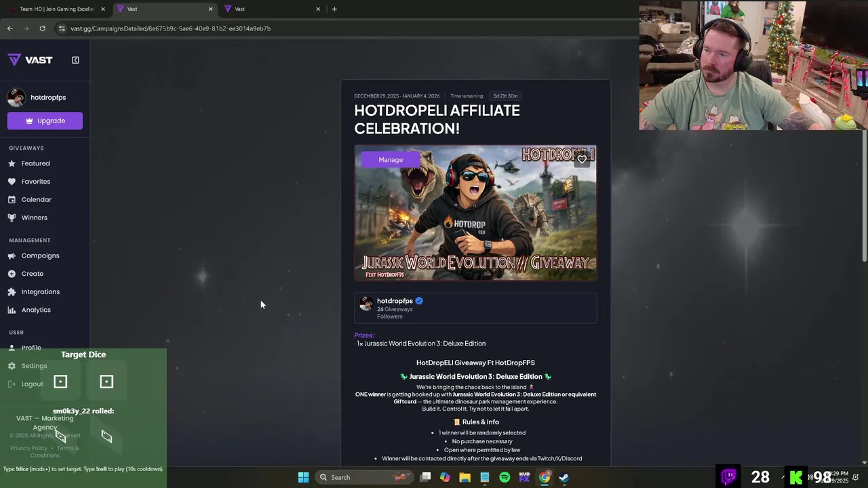Open the Integrations page
Image resolution: width=868 pixels, height=488 pixels.
[41, 291]
